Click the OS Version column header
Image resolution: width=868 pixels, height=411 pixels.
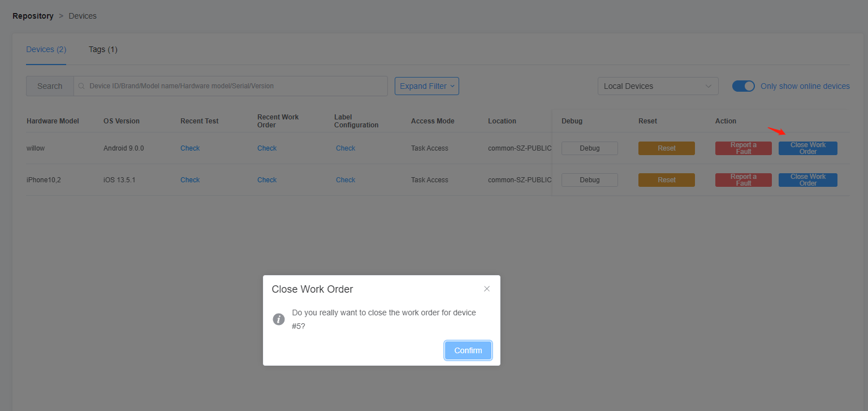(x=122, y=121)
